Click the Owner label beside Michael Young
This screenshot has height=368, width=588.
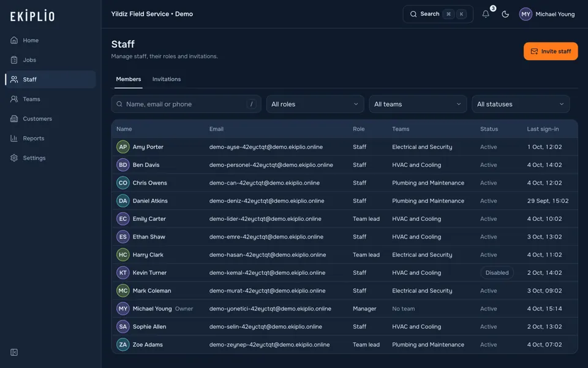(184, 309)
